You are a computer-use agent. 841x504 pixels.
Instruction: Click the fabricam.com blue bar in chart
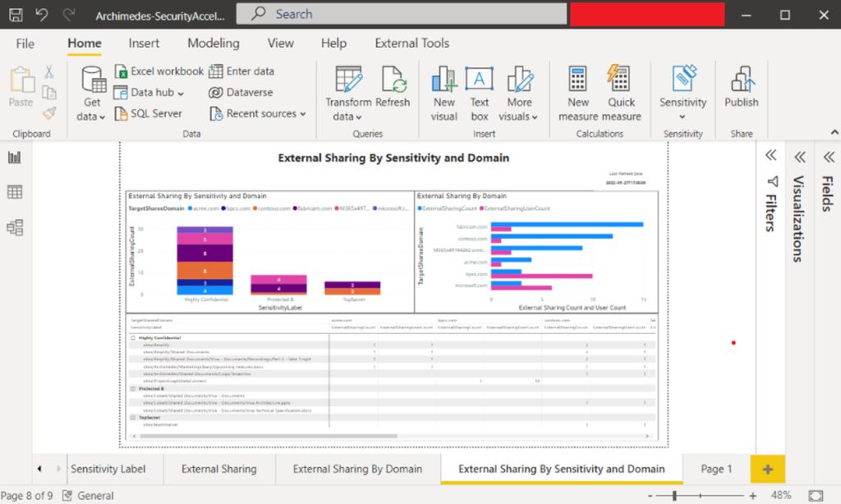click(x=567, y=224)
